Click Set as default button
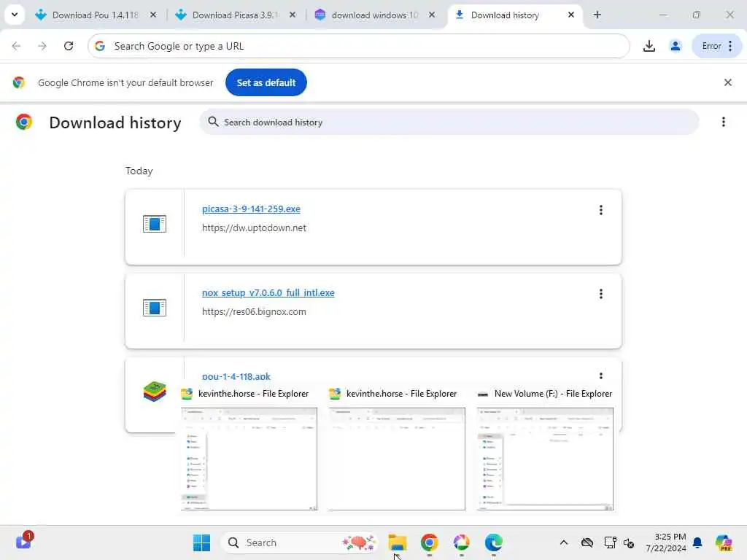Viewport: 747px width, 560px height. 266,83
